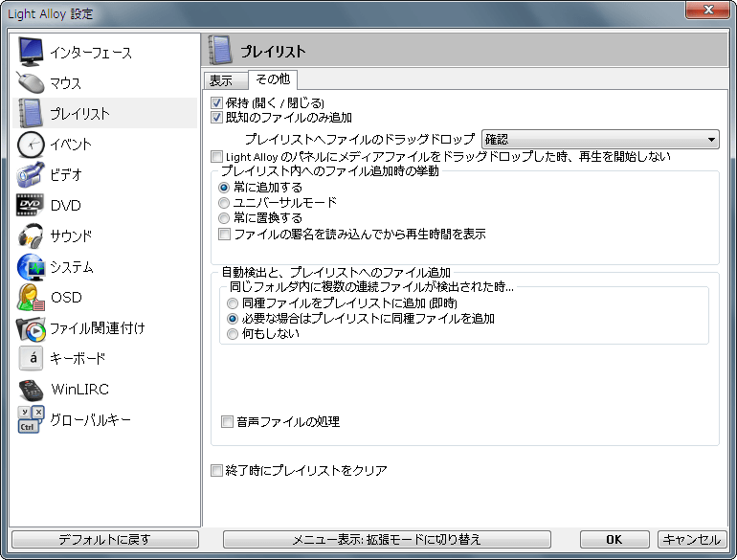Toggle 既知のファイルのみ追加 checkbox
737x560 pixels.
click(216, 117)
